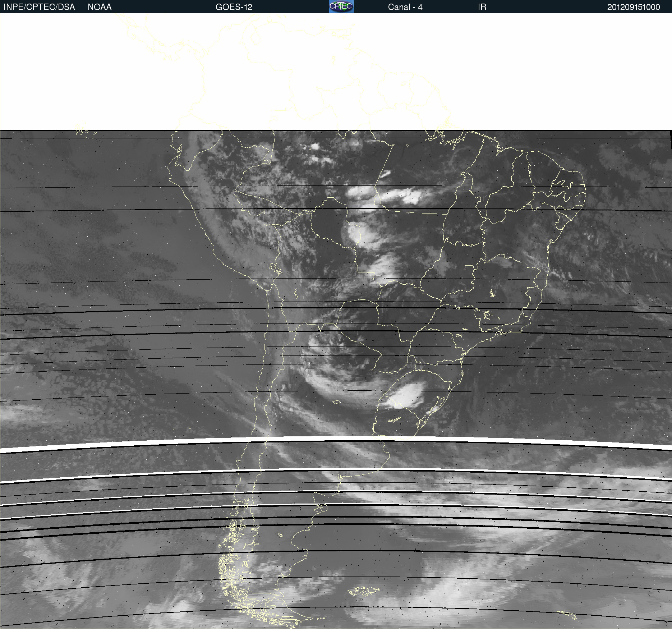The image size is (672, 629).
Task: Click the CPTEC logo in the header
Action: pos(341,6)
